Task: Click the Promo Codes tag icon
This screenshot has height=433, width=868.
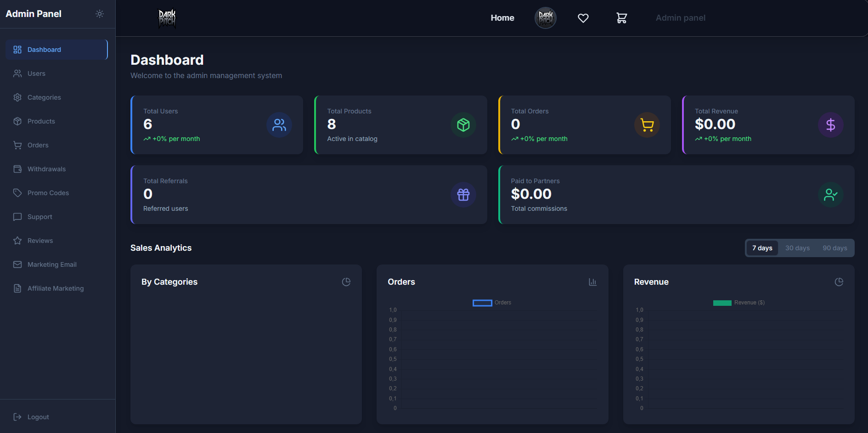Action: 17,193
